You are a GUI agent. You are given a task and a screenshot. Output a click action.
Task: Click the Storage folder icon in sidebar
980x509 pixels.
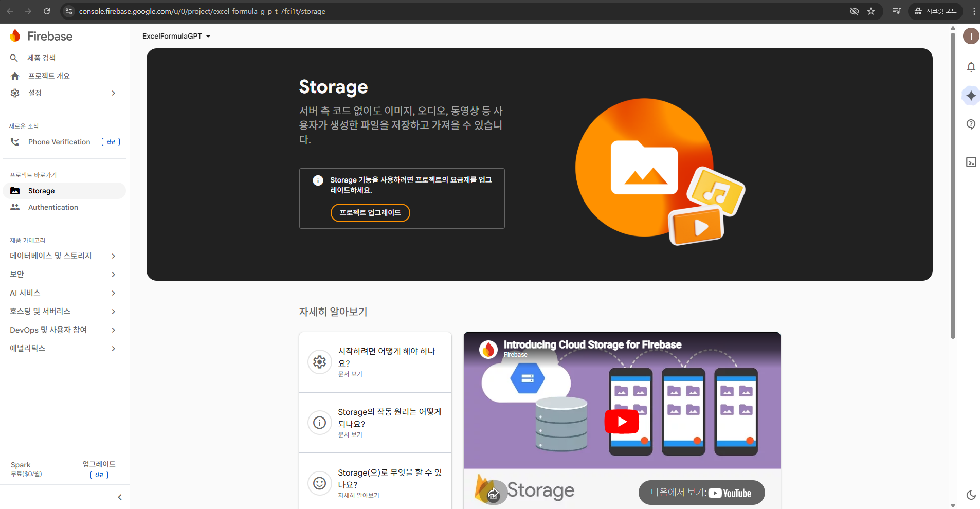coord(15,191)
